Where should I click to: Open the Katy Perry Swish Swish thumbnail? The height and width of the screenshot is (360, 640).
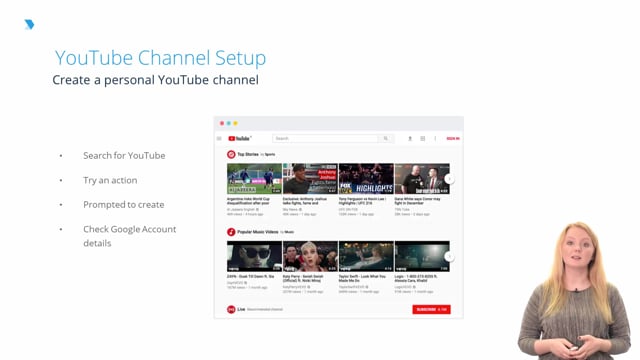310,256
